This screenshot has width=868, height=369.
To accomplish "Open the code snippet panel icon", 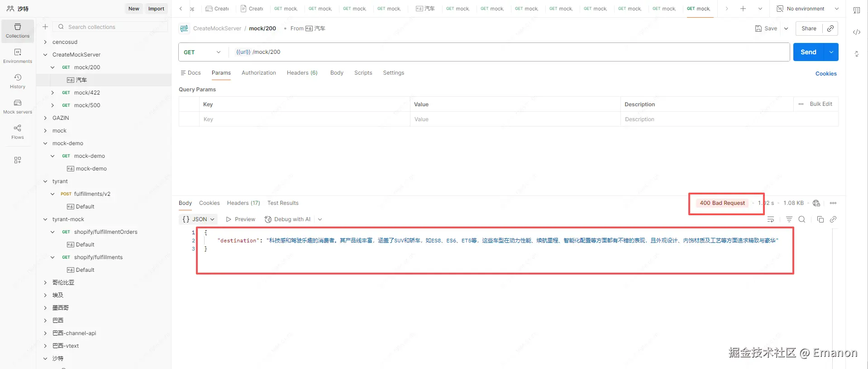I will tap(857, 32).
